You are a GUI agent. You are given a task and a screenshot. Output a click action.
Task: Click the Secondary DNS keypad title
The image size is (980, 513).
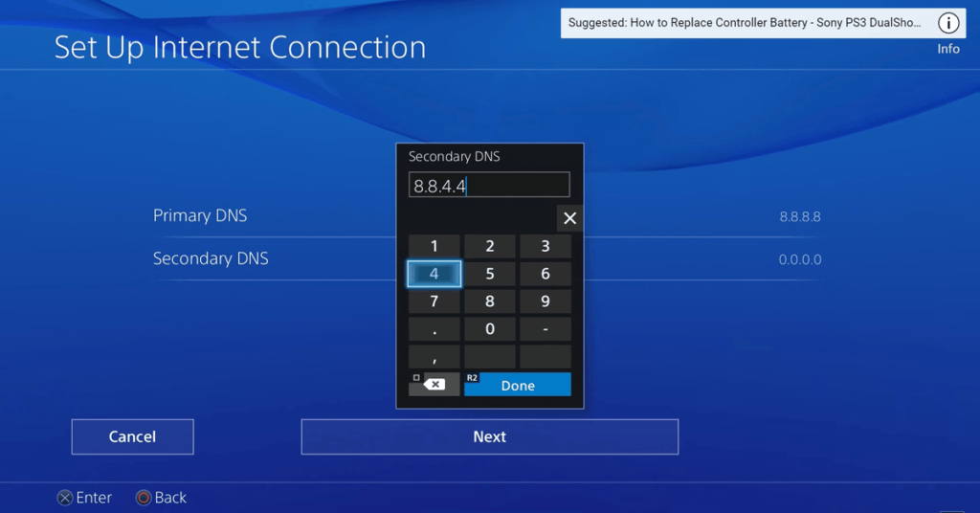coord(455,156)
